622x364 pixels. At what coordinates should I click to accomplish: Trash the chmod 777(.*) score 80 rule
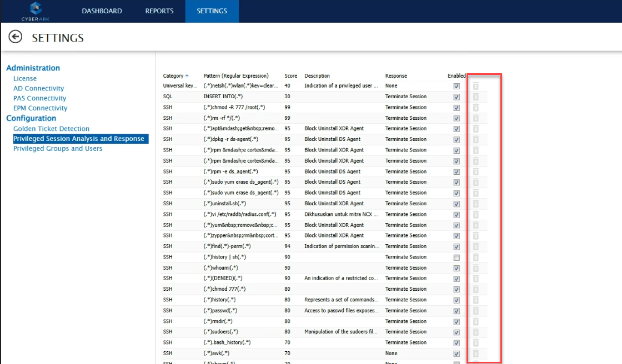tap(475, 289)
